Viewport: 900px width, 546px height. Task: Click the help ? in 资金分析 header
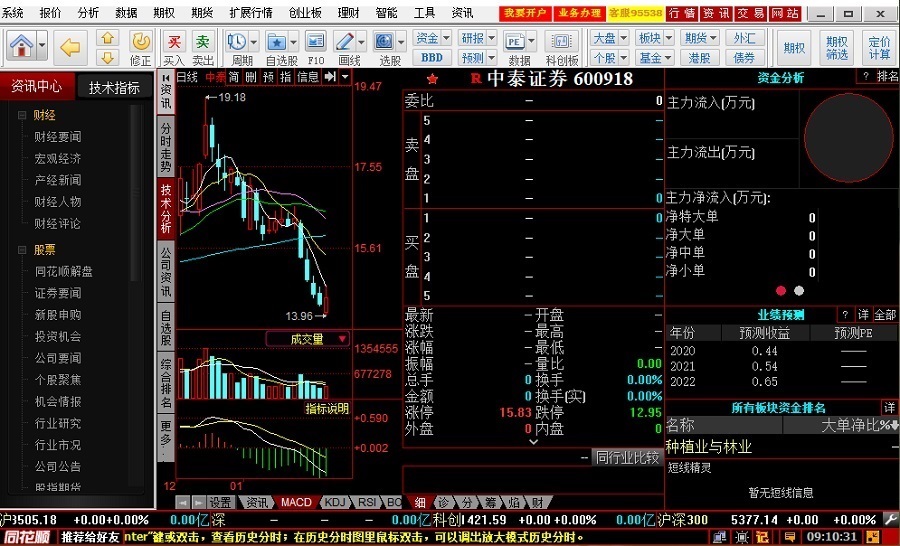866,76
